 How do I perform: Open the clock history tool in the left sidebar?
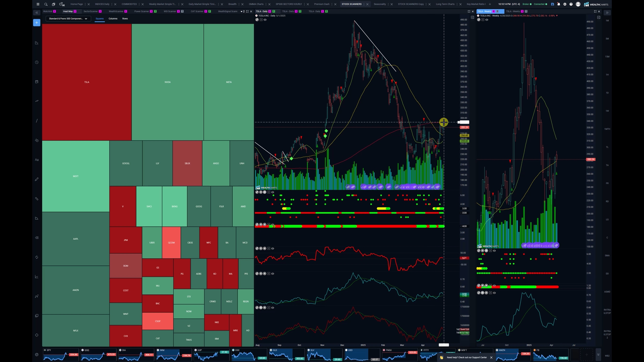coord(37,62)
